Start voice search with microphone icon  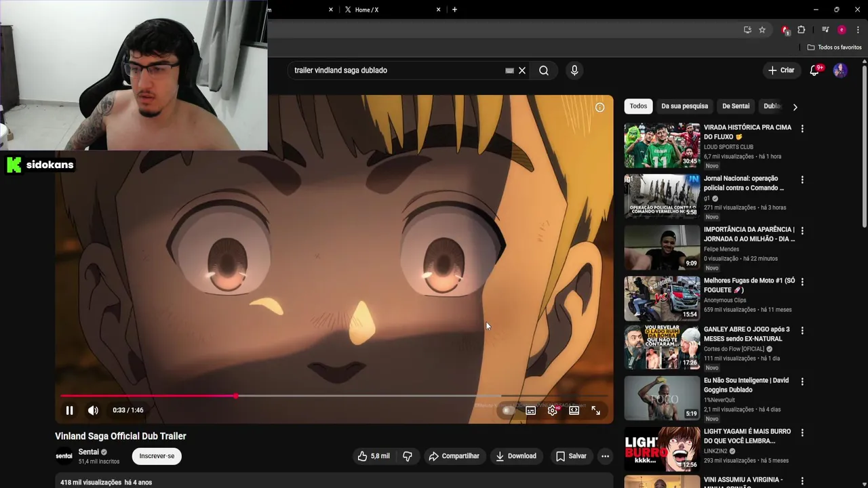[574, 70]
